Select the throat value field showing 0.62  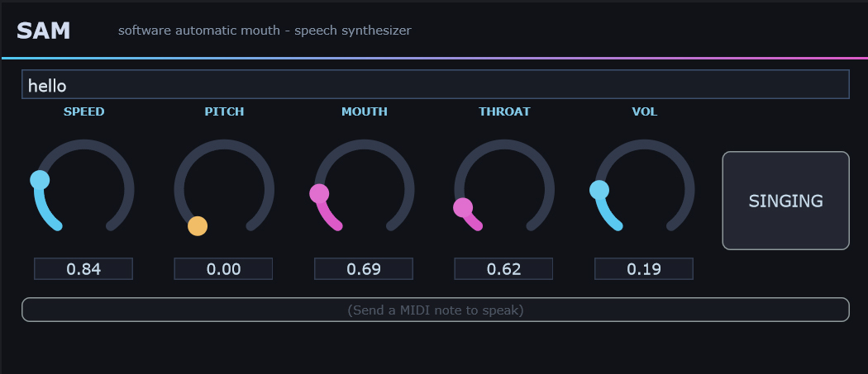[503, 269]
